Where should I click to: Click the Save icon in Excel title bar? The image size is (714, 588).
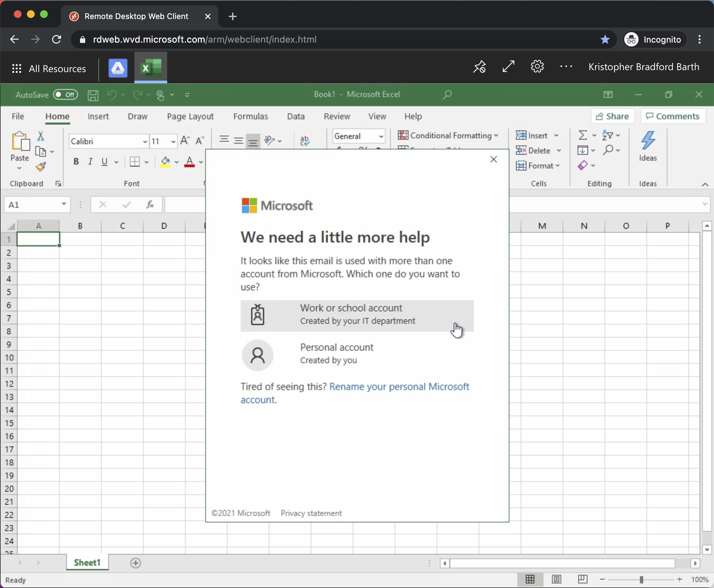(x=93, y=95)
